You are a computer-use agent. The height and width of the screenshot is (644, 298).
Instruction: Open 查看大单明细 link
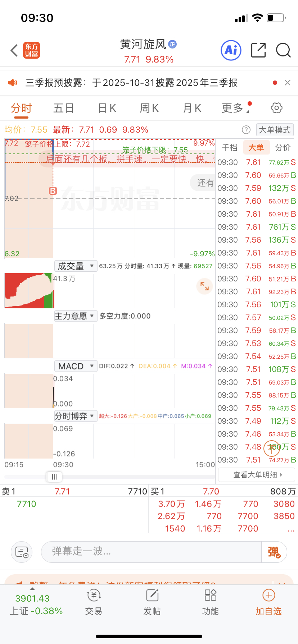[x=257, y=475]
